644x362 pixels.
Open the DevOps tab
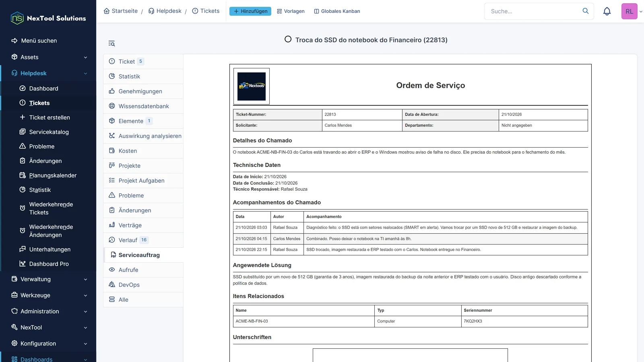tap(143, 285)
